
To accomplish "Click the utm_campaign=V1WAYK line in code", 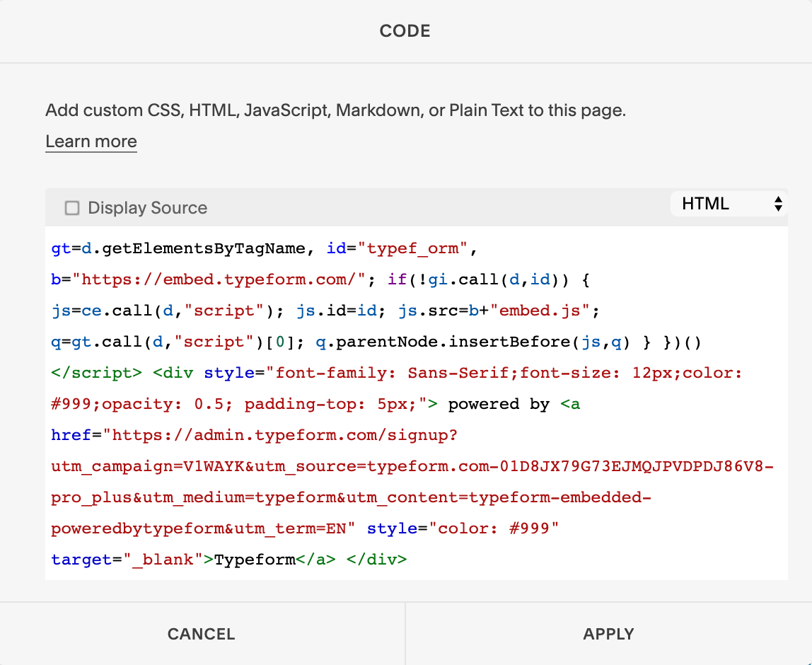I will point(412,466).
